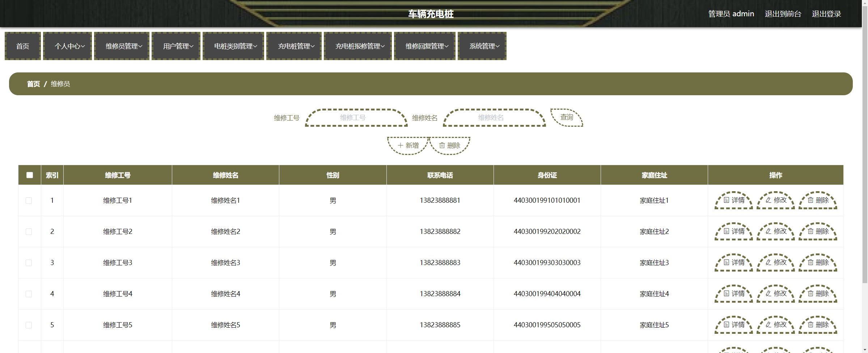This screenshot has width=868, height=353.
Task: Check the checkbox for row 2
Action: [29, 231]
